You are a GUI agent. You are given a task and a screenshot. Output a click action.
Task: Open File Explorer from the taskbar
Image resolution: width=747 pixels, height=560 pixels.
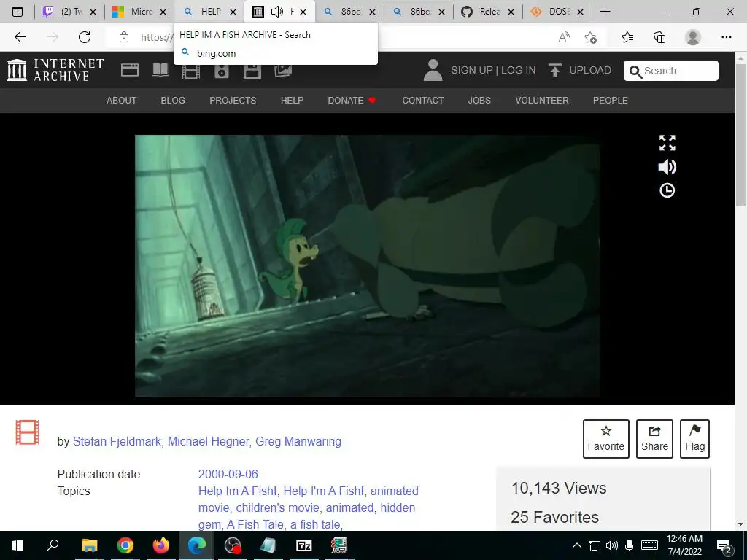pyautogui.click(x=89, y=545)
